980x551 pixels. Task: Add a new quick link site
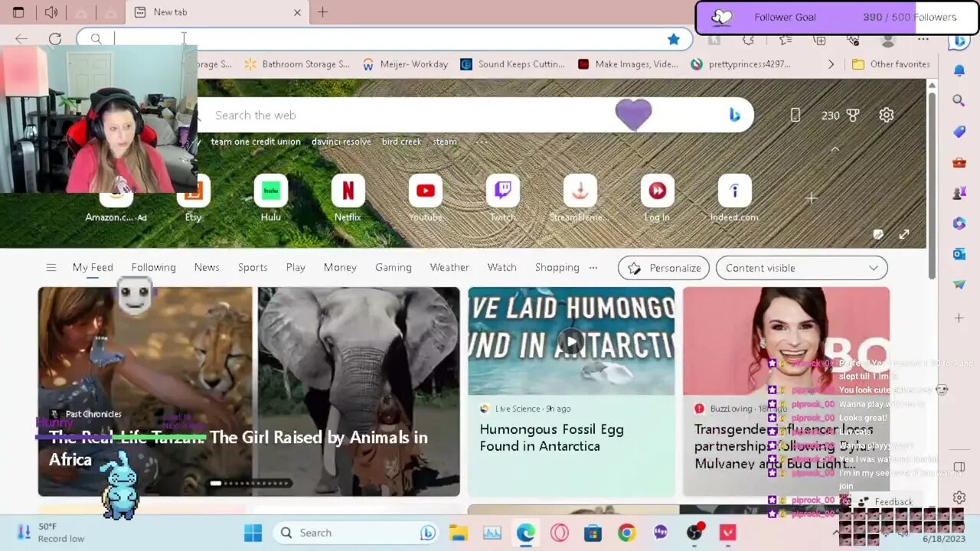pyautogui.click(x=812, y=198)
